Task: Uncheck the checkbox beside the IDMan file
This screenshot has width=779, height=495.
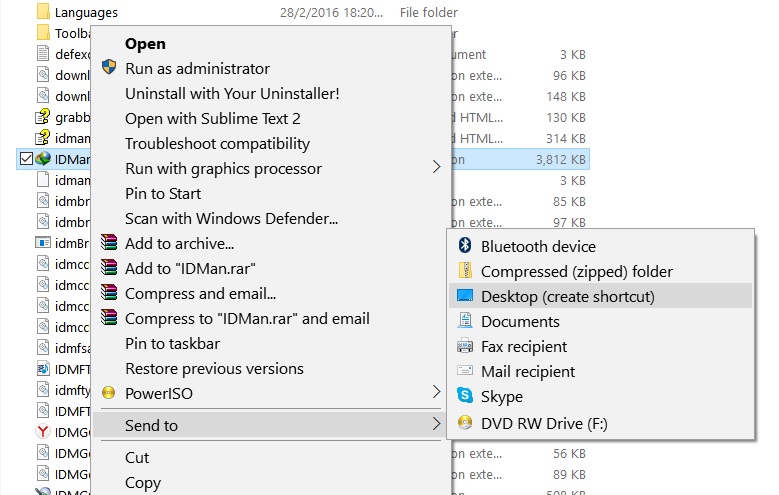Action: click(x=25, y=158)
